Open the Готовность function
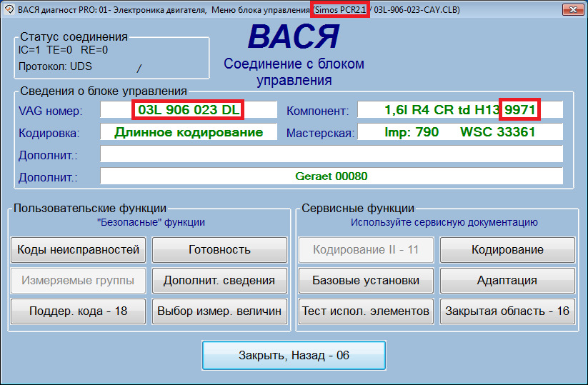Screen dimensions: 588x385 point(219,250)
